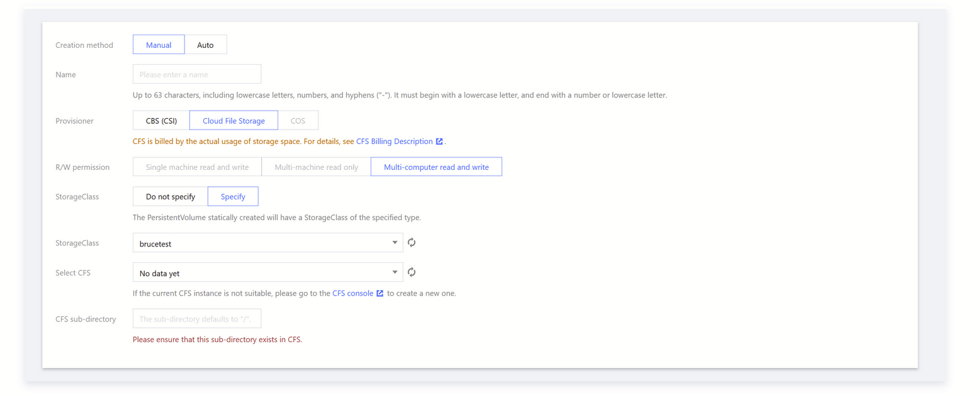Choose COS provisioner option

tap(298, 121)
